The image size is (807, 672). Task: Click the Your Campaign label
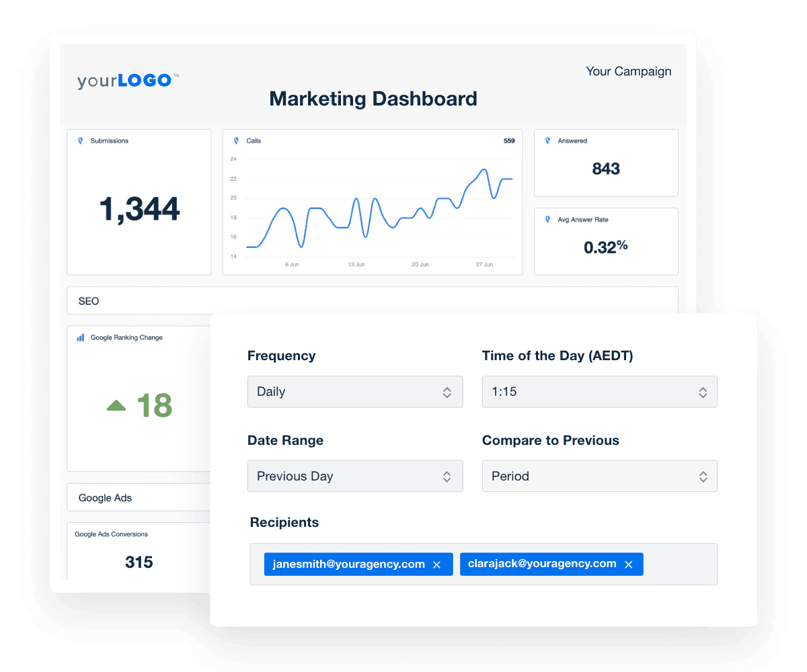click(628, 71)
